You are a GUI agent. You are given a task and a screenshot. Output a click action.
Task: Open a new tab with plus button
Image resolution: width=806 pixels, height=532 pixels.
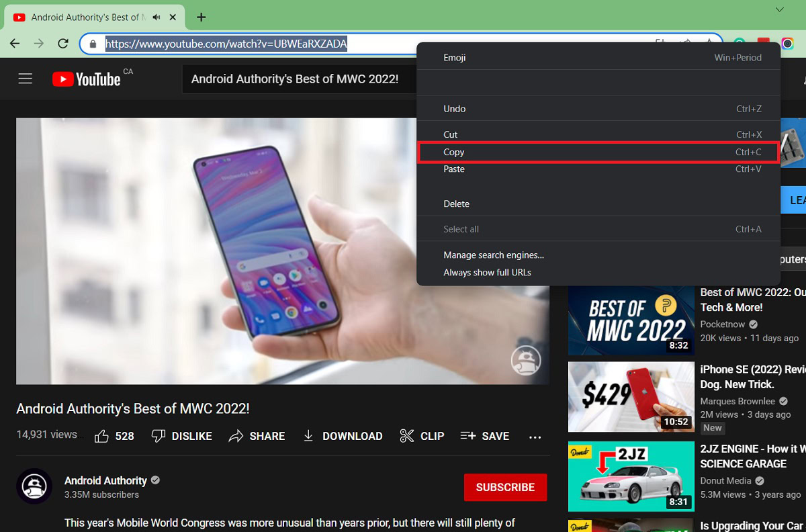(201, 17)
